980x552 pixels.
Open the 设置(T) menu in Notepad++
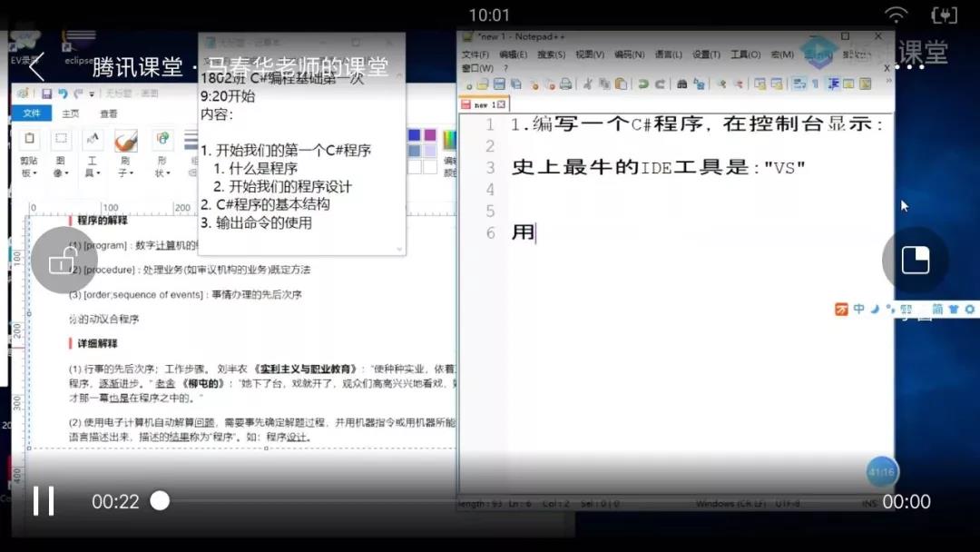click(706, 55)
